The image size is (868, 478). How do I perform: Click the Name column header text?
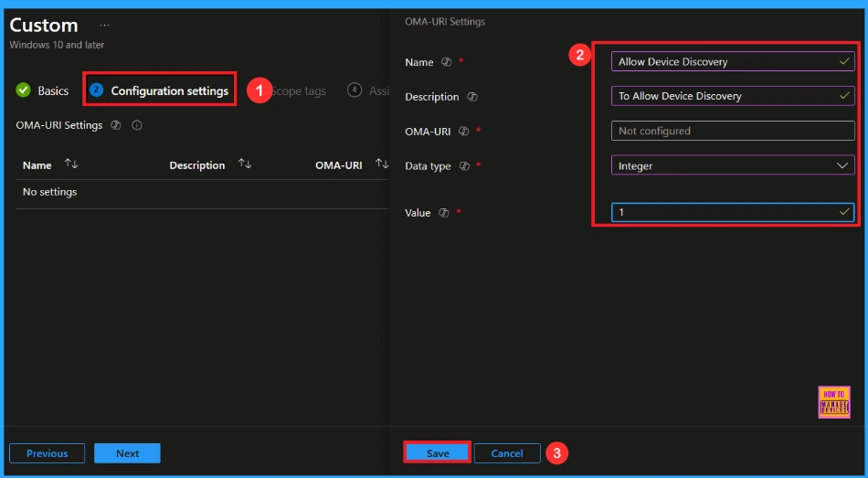[37, 165]
